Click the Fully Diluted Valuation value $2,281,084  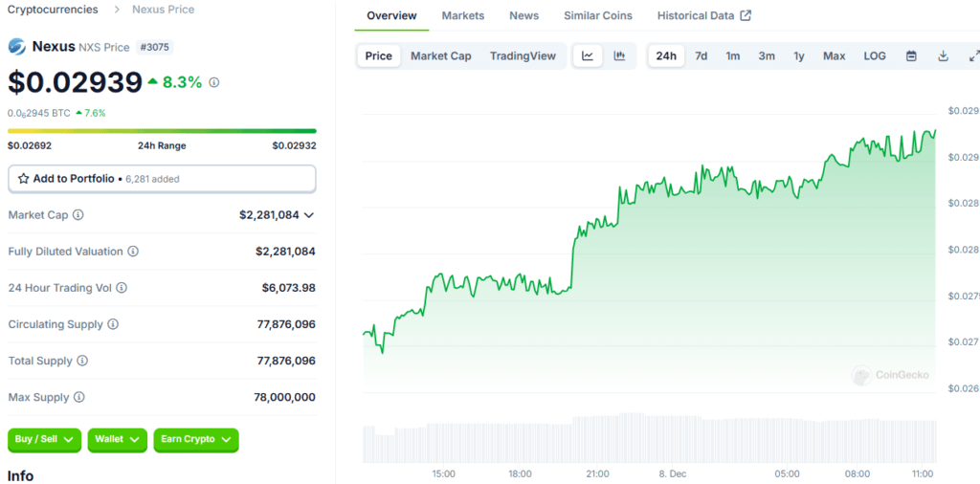point(285,251)
